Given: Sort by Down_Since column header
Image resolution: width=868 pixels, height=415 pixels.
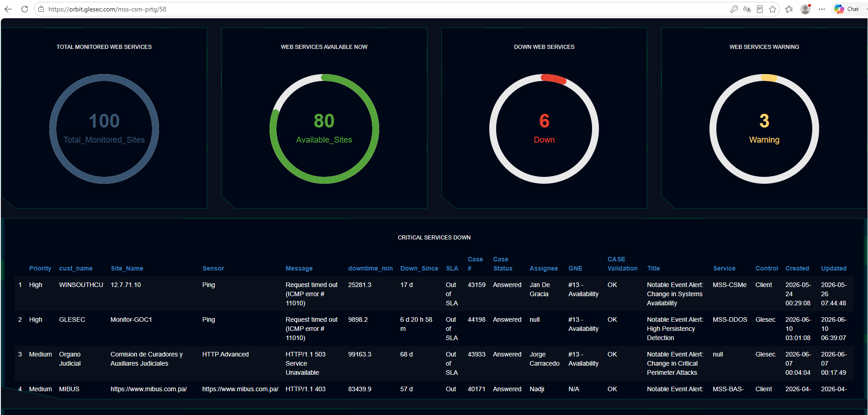Looking at the screenshot, I should [x=419, y=268].
